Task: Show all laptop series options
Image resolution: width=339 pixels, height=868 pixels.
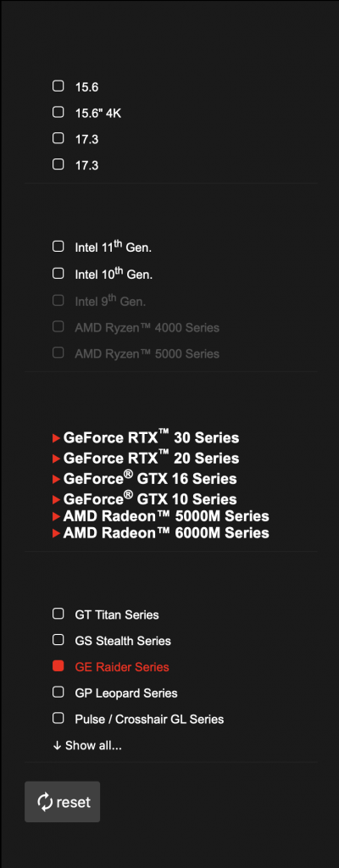Action: [x=87, y=746]
